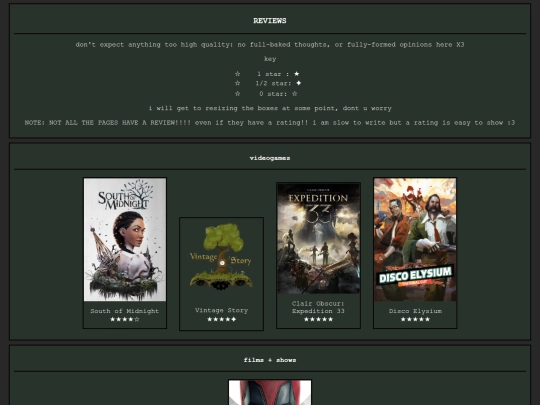Open the Disco Elysium cover image
This screenshot has width=540, height=405.
point(415,240)
